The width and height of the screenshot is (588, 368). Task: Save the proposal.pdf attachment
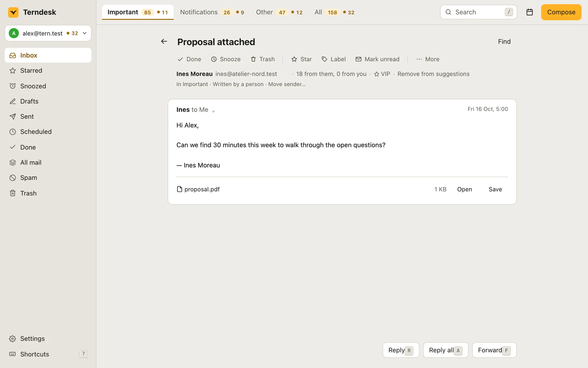point(495,189)
